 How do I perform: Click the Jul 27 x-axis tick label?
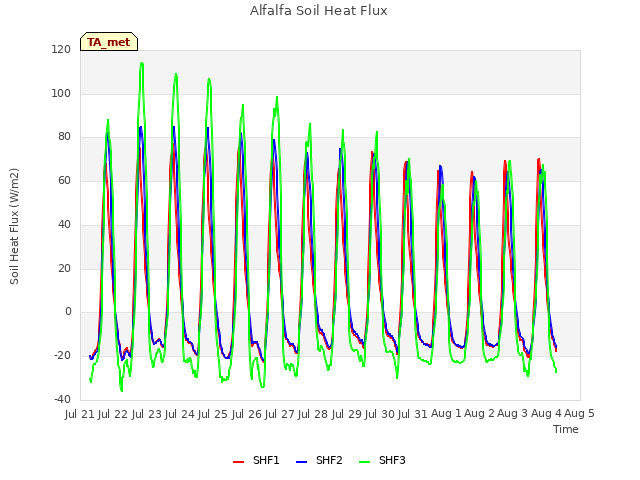click(280, 414)
